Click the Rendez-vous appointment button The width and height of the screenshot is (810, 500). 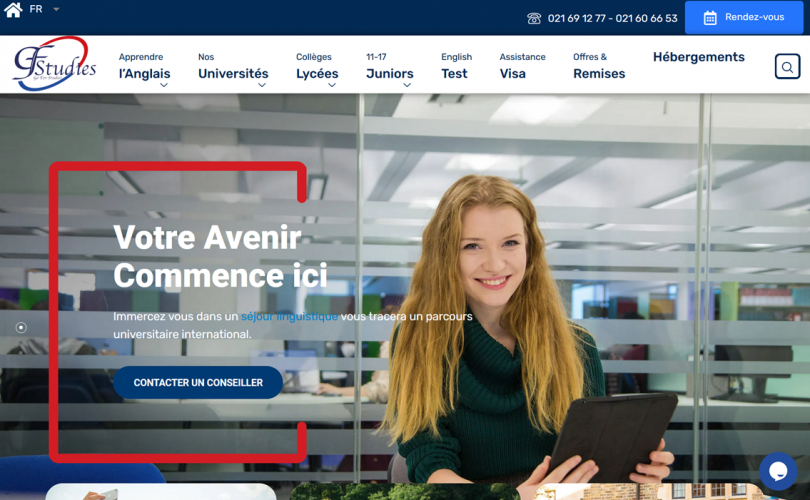click(744, 18)
